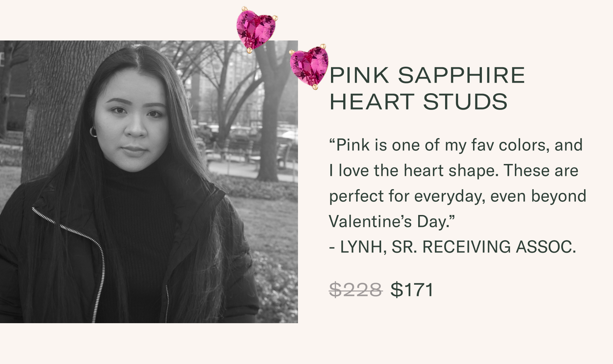Select the sale price $171
The height and width of the screenshot is (364, 613).
(412, 290)
